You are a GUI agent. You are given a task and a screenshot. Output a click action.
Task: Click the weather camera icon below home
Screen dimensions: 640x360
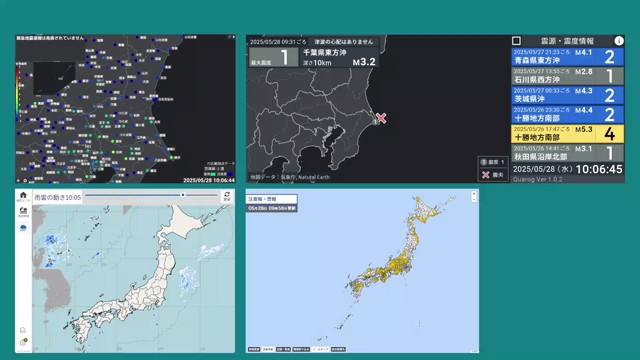[23, 211]
